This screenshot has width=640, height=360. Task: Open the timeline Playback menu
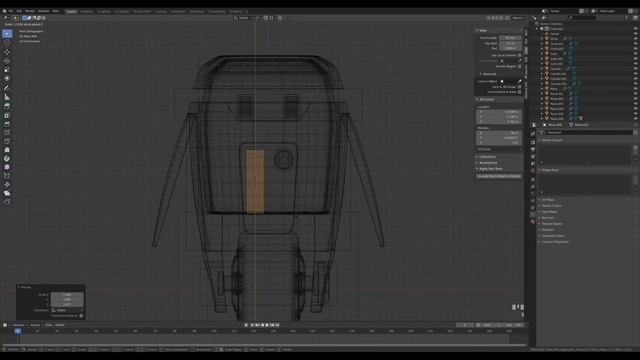[x=18, y=325]
